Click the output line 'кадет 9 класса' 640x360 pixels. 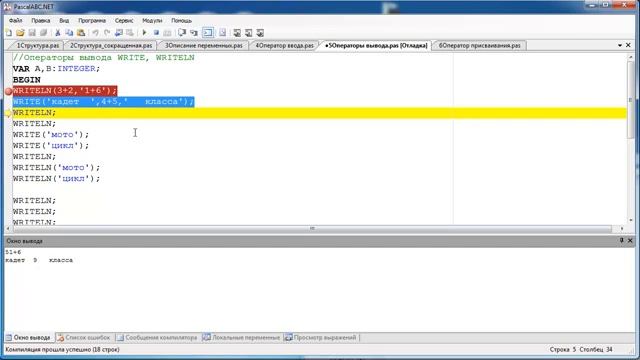pyautogui.click(x=39, y=260)
